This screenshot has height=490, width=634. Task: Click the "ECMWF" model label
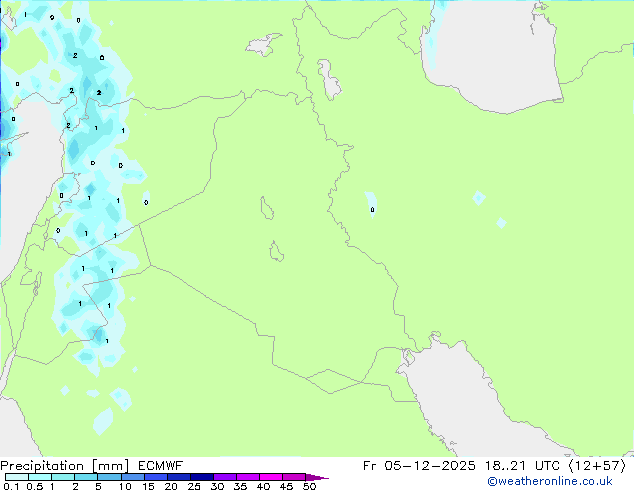161,466
